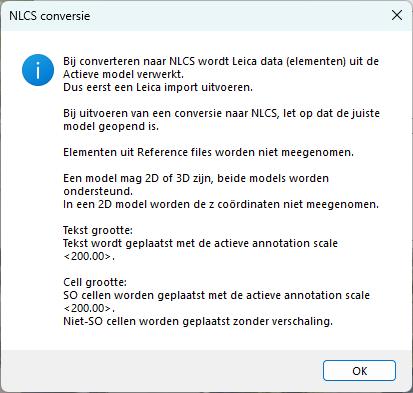
Task: Click the line 'SO cellen worden geplaatst met de actieve annotation scale'
Action: point(216,295)
